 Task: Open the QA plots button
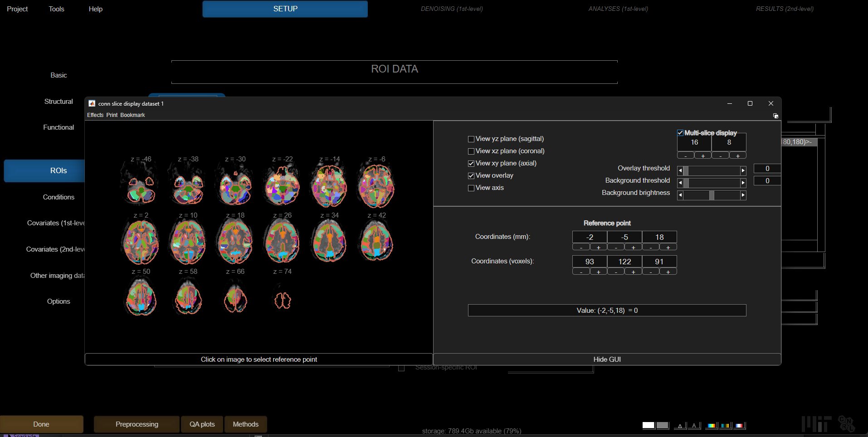click(x=202, y=424)
